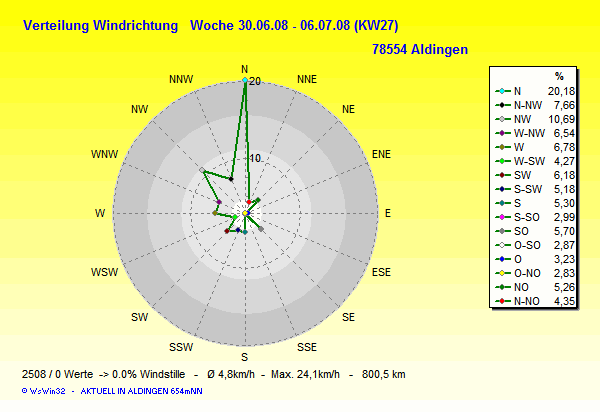Click the 10,69 value in legend
The width and height of the screenshot is (600, 412).
[563, 119]
